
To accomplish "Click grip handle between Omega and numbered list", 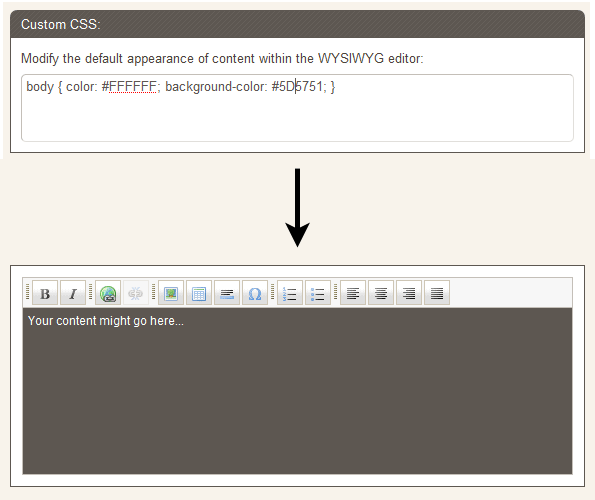I will (x=272, y=292).
